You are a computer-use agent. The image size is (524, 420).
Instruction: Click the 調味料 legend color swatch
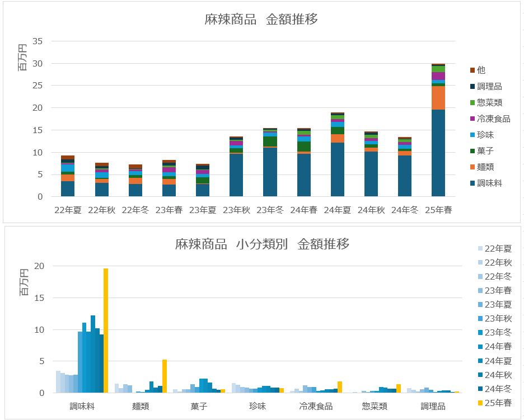472,183
